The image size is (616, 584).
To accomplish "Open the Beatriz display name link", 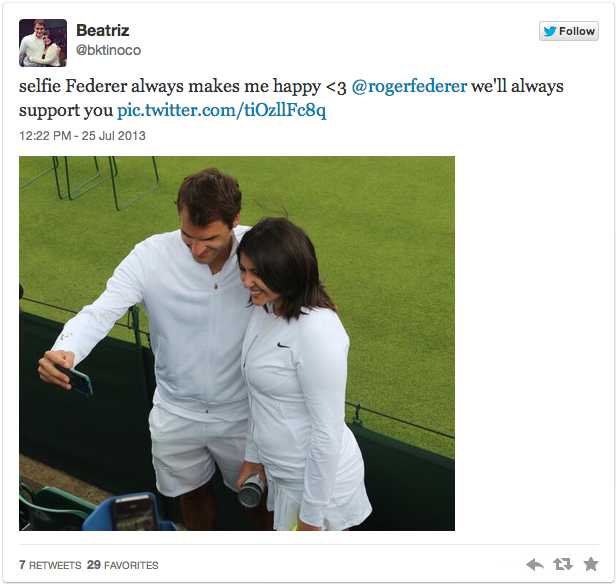I will (x=103, y=30).
